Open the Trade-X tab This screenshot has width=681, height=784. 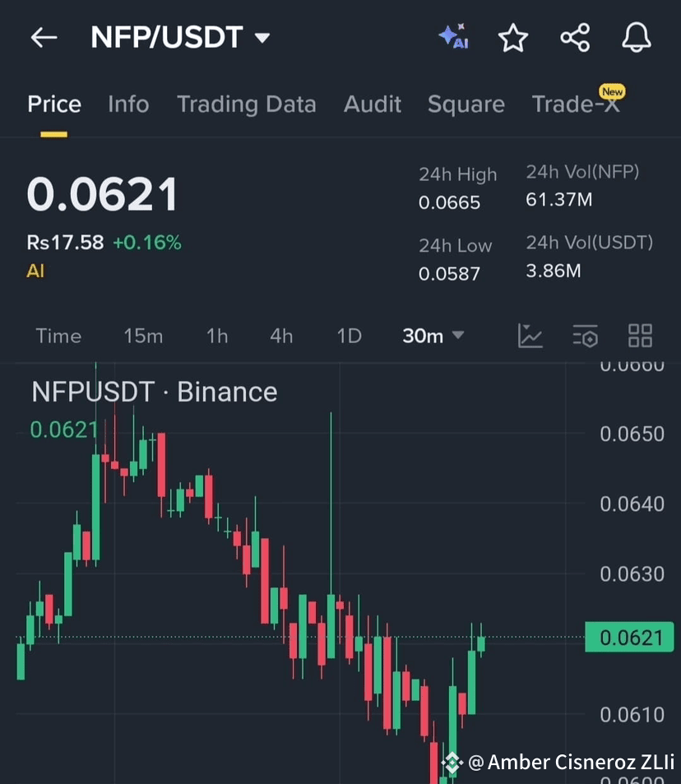coord(576,104)
